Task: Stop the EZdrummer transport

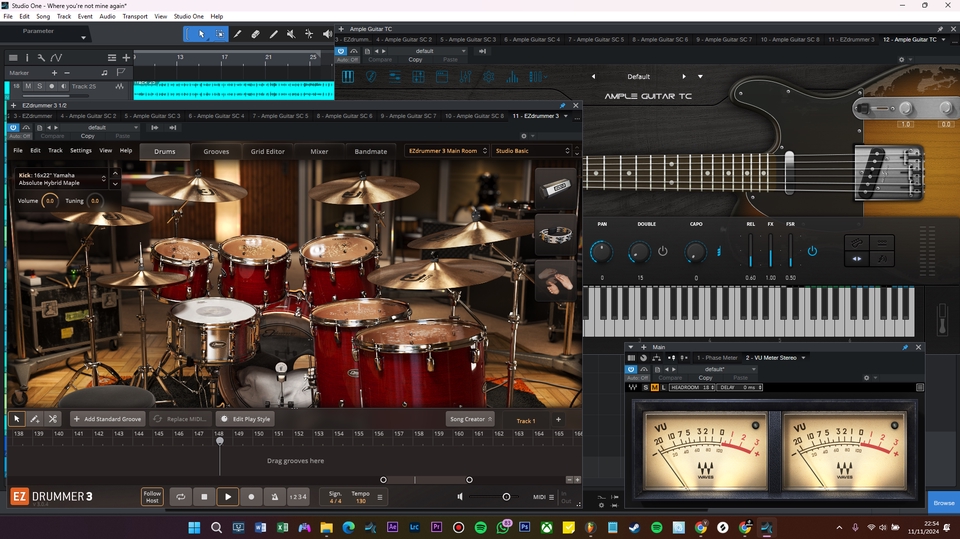Action: [x=204, y=497]
